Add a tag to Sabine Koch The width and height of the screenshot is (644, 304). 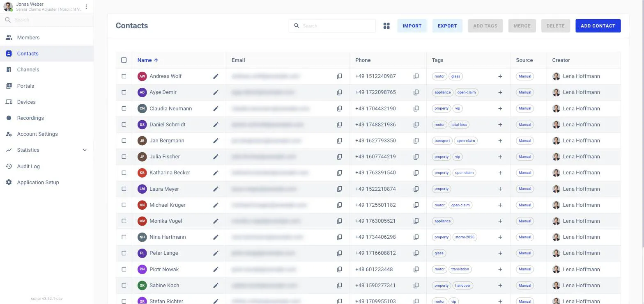click(x=500, y=286)
